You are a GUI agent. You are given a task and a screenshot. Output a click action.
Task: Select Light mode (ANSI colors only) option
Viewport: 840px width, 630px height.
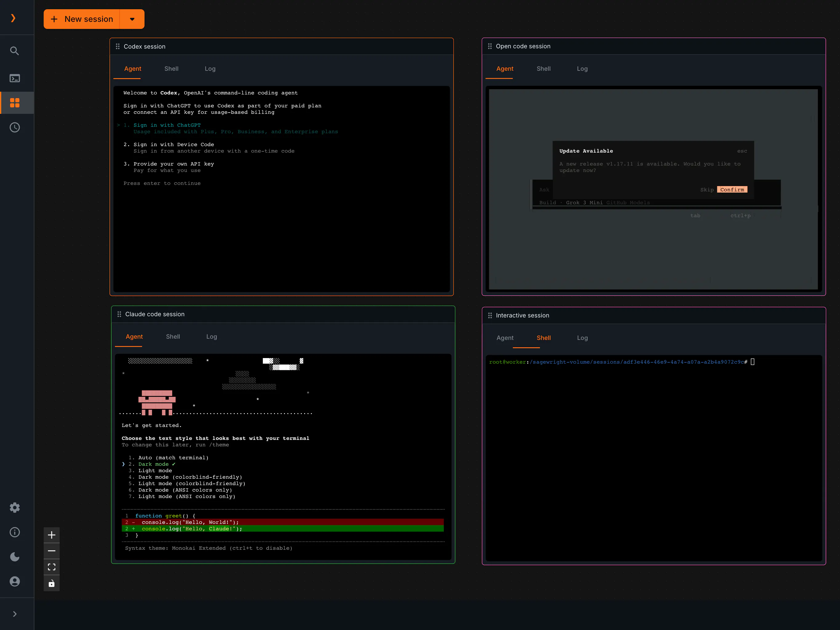tap(187, 496)
